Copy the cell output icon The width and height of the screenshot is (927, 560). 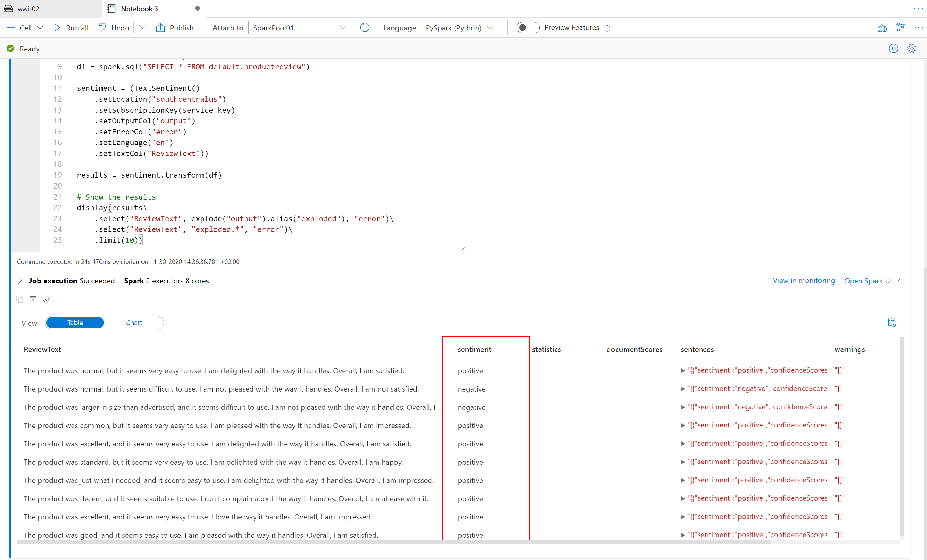[x=20, y=299]
